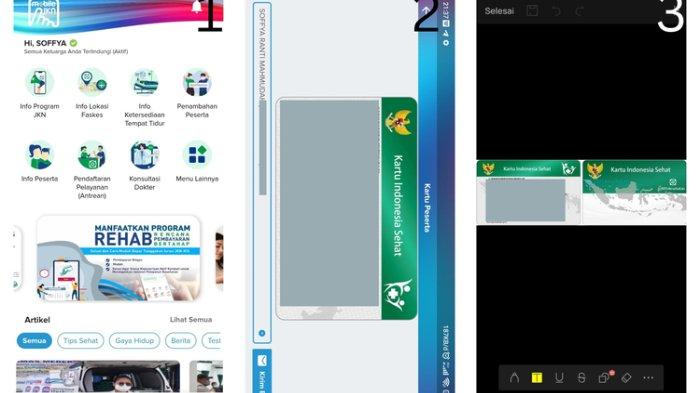The height and width of the screenshot is (393, 700).
Task: Click the Kartu Peserta title text
Action: [427, 208]
